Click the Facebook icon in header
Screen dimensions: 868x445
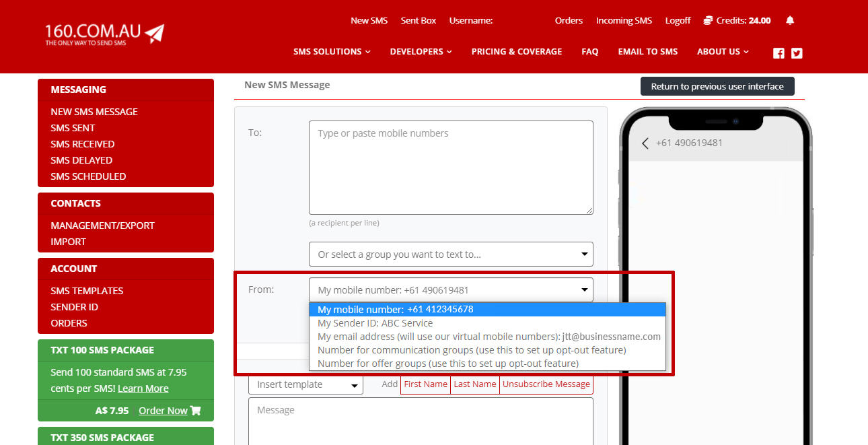click(779, 53)
